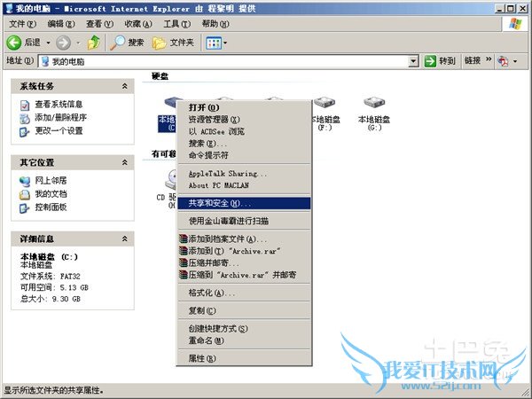532x399 pixels.
Task: Select the CD drive icon
Action: pyautogui.click(x=170, y=179)
